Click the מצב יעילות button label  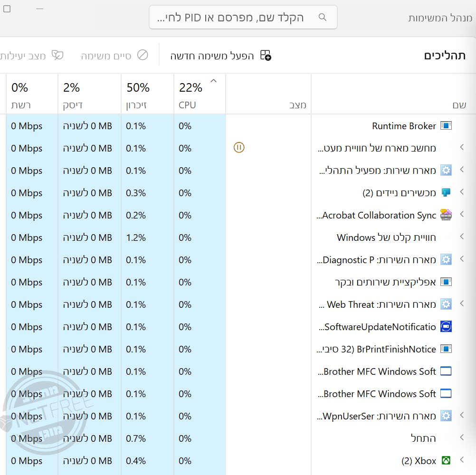click(23, 56)
